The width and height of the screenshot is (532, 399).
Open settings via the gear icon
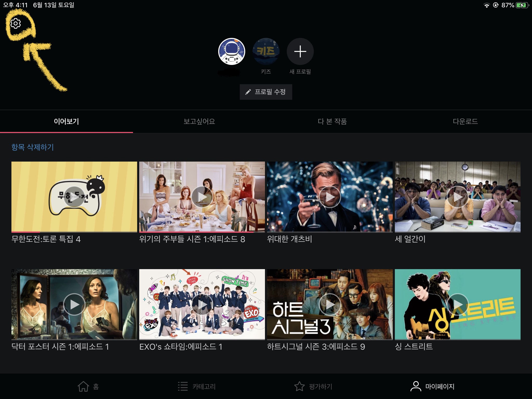[x=16, y=23]
